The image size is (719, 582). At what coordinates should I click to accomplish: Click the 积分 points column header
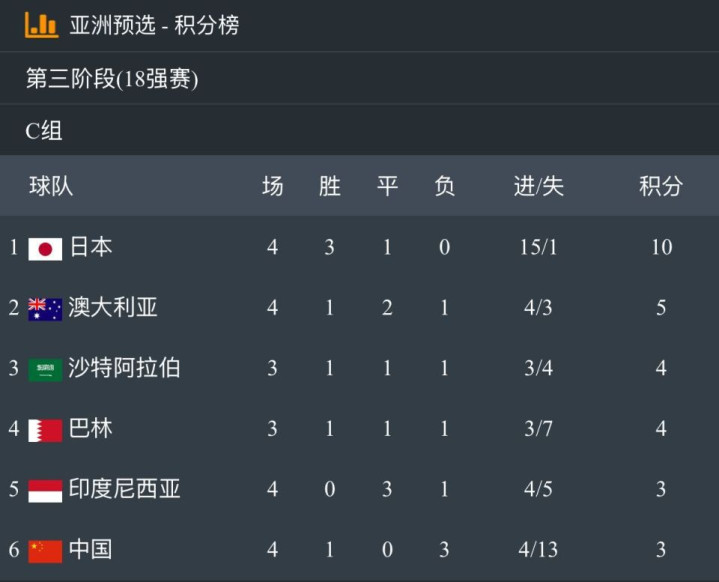(x=661, y=186)
